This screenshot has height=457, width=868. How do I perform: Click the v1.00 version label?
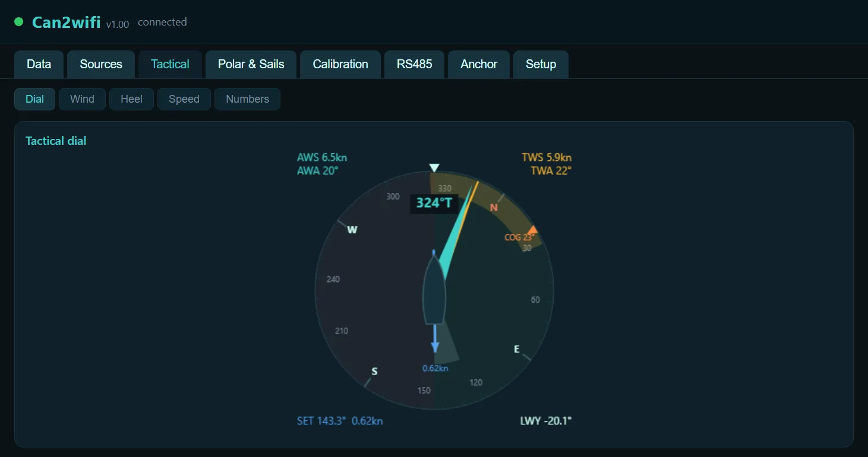coord(118,24)
